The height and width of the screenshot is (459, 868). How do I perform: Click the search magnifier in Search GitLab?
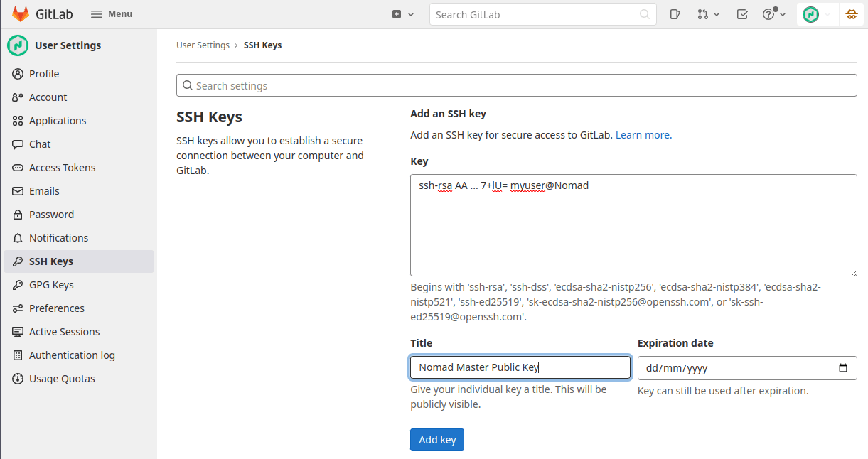tap(644, 13)
